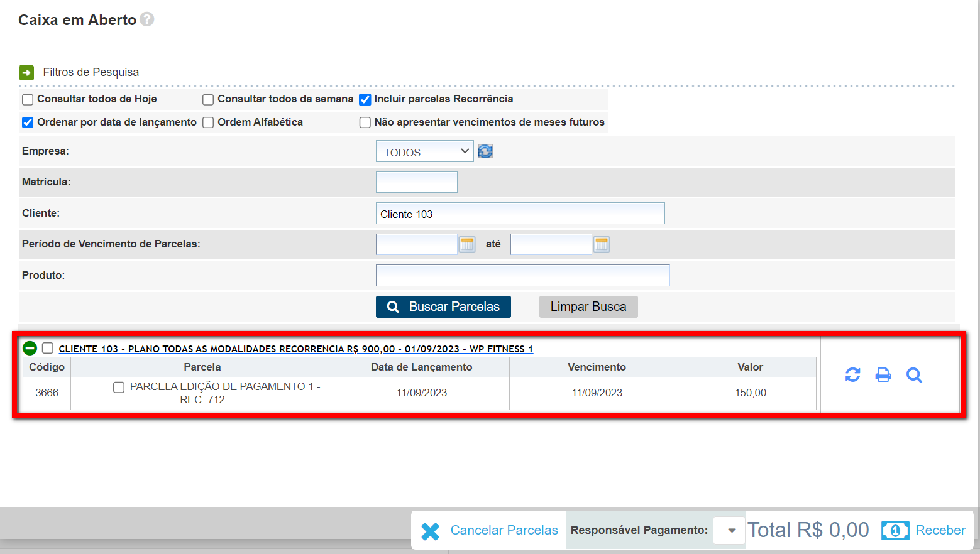980x554 pixels.
Task: Uncheck Incluir parcelas Recorrência
Action: (x=365, y=99)
